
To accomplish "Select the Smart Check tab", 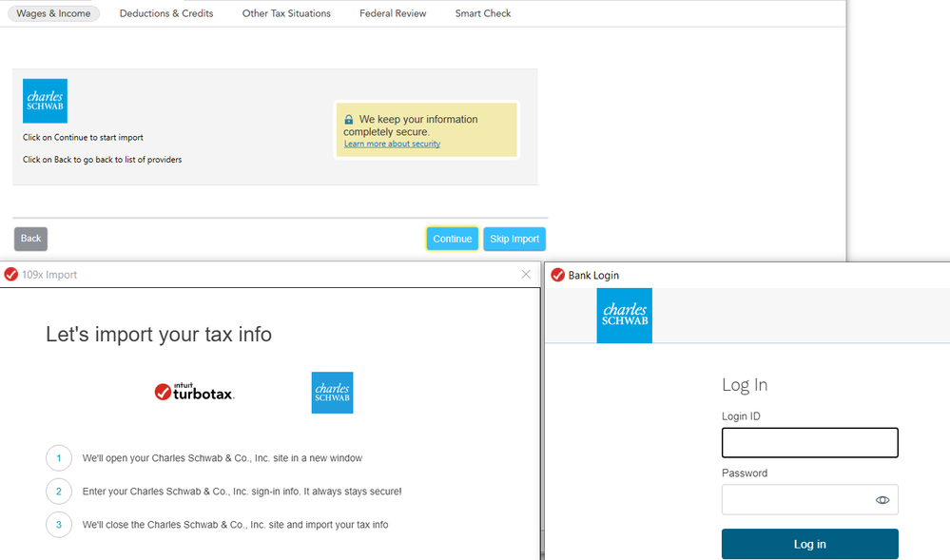I will pos(483,13).
